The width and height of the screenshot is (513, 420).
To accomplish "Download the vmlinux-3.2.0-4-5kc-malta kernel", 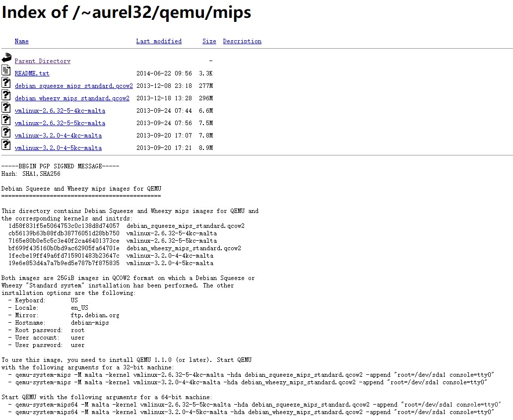I will [x=58, y=148].
